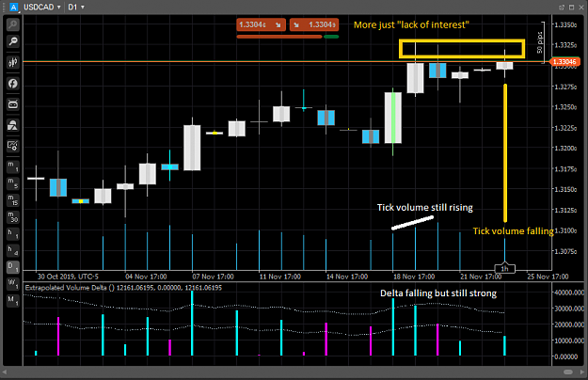Open the indicators (f) menu icon
Image resolution: width=588 pixels, height=380 pixels.
[13, 83]
